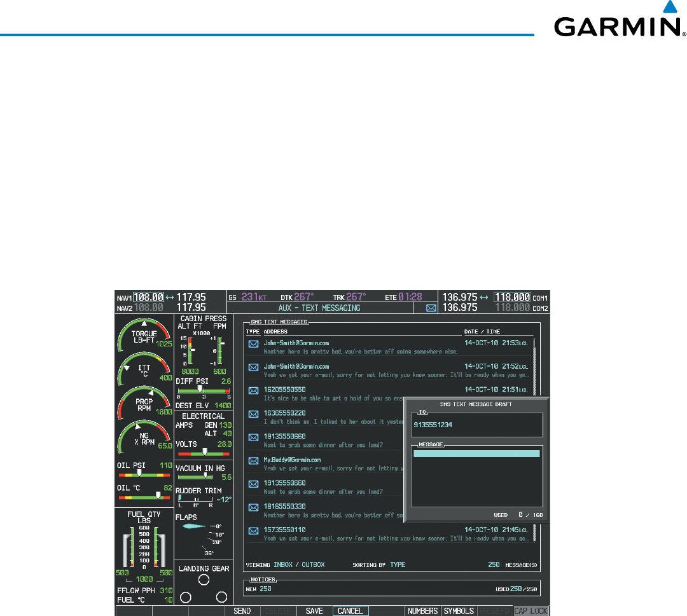687x616 pixels.
Task: Click the NAV1 frequency swap arrow
Action: (x=170, y=298)
